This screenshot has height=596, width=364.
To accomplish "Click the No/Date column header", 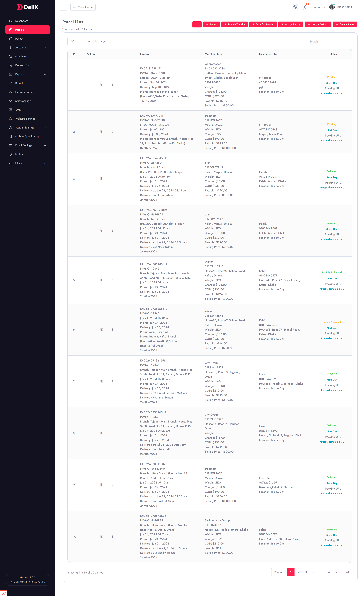I will point(145,54).
